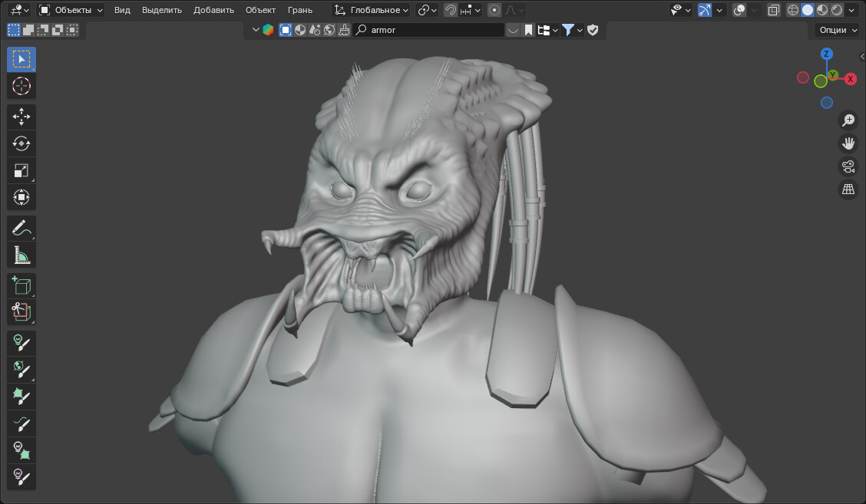Viewport: 866px width, 504px height.
Task: Click the red X axis on the navigation gizmo
Action: [849, 77]
